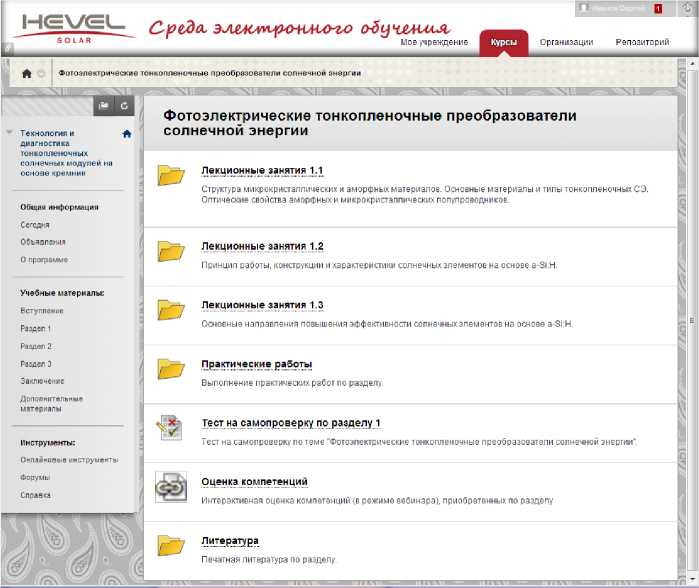This screenshot has height=588, width=699.
Task: Open Заключение in the sidebar
Action: [x=42, y=381]
